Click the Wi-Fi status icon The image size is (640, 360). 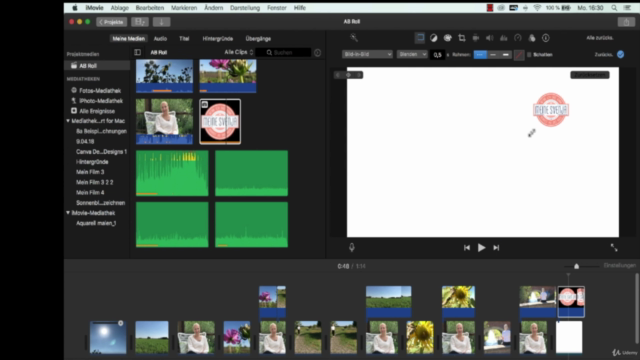point(537,8)
